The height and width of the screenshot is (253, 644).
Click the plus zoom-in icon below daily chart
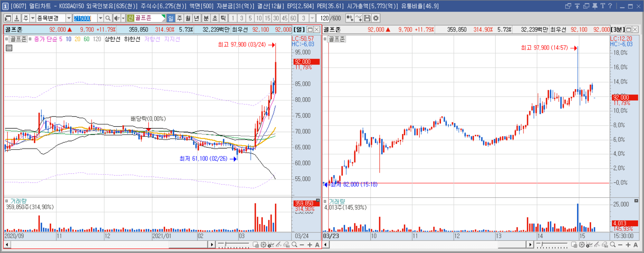(310, 245)
